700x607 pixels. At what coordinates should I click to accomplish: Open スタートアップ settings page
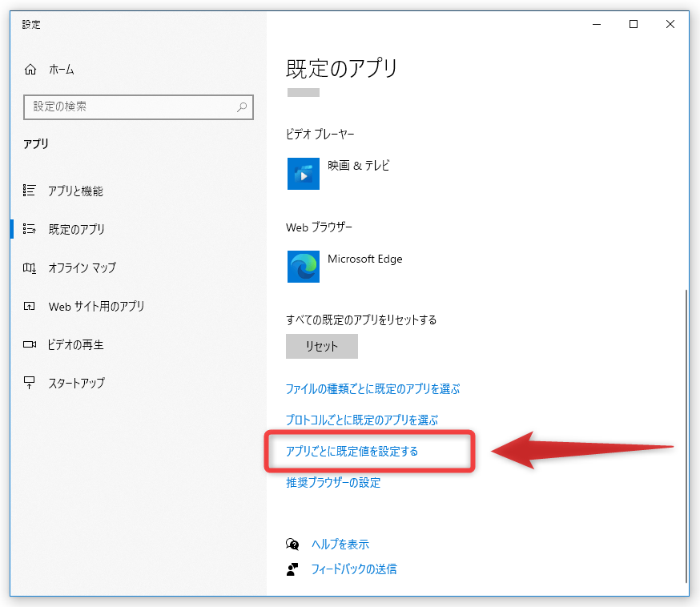[76, 383]
